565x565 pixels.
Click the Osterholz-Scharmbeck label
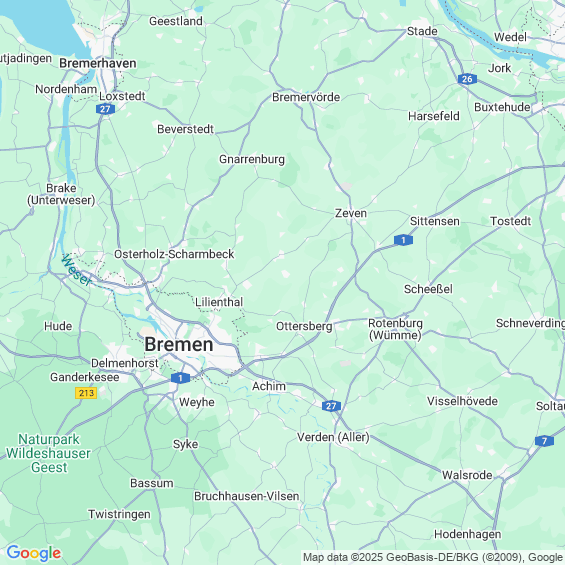coord(174,254)
